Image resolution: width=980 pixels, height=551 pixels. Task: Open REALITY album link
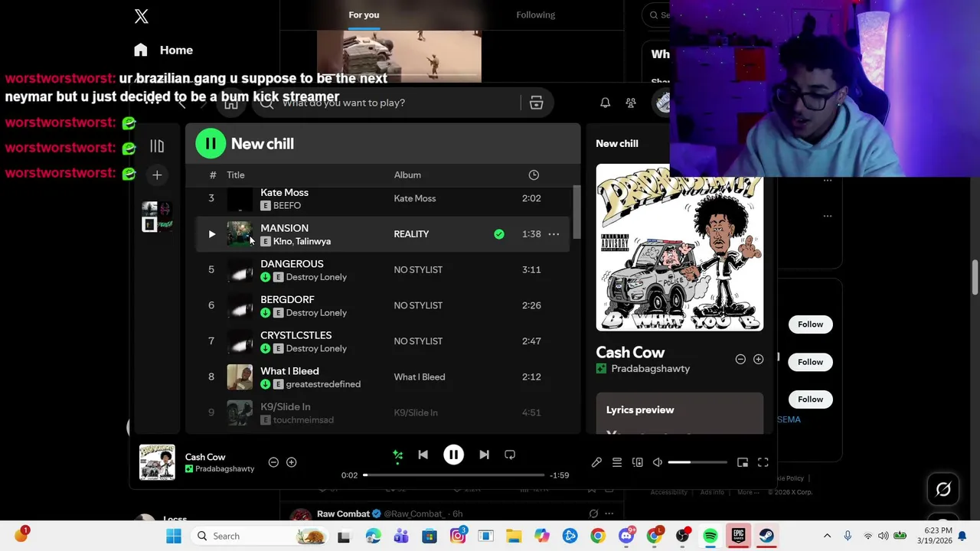(411, 234)
